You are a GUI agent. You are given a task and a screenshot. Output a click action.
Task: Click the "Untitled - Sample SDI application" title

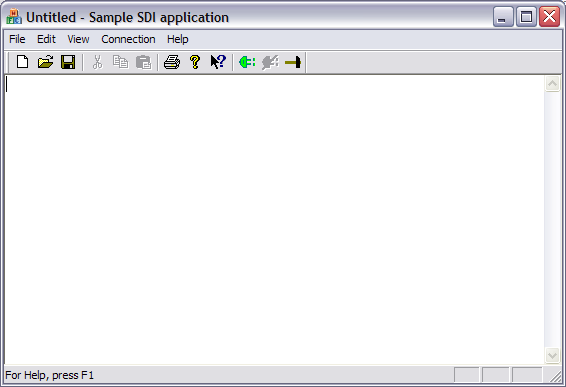[x=127, y=17]
